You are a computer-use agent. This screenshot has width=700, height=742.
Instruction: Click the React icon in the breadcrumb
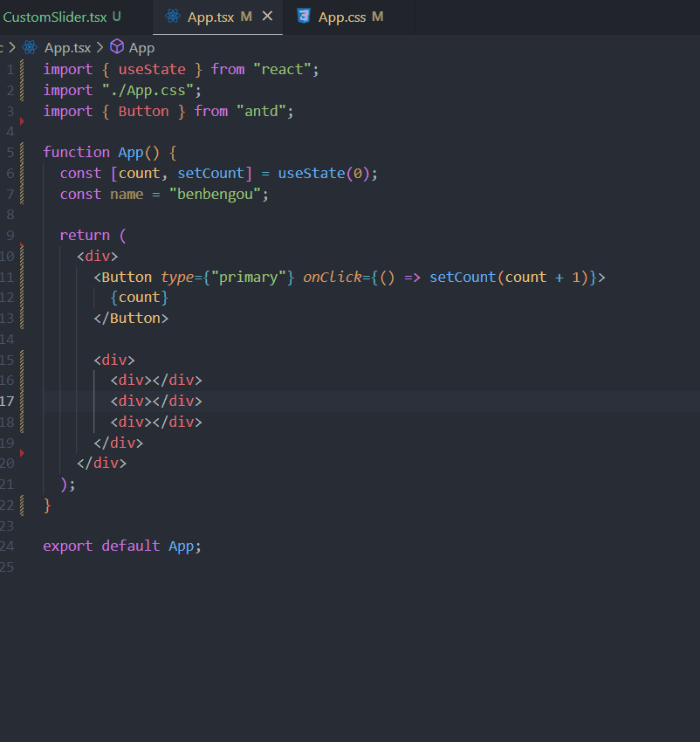click(x=30, y=47)
